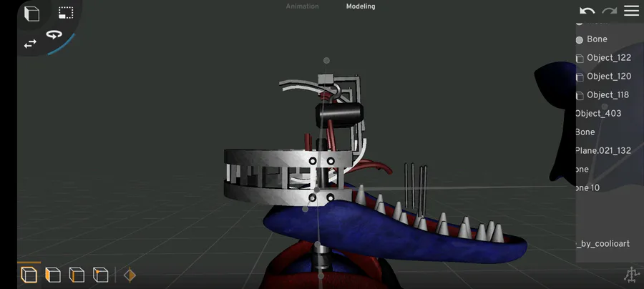Redo the last undone action

[x=609, y=11]
